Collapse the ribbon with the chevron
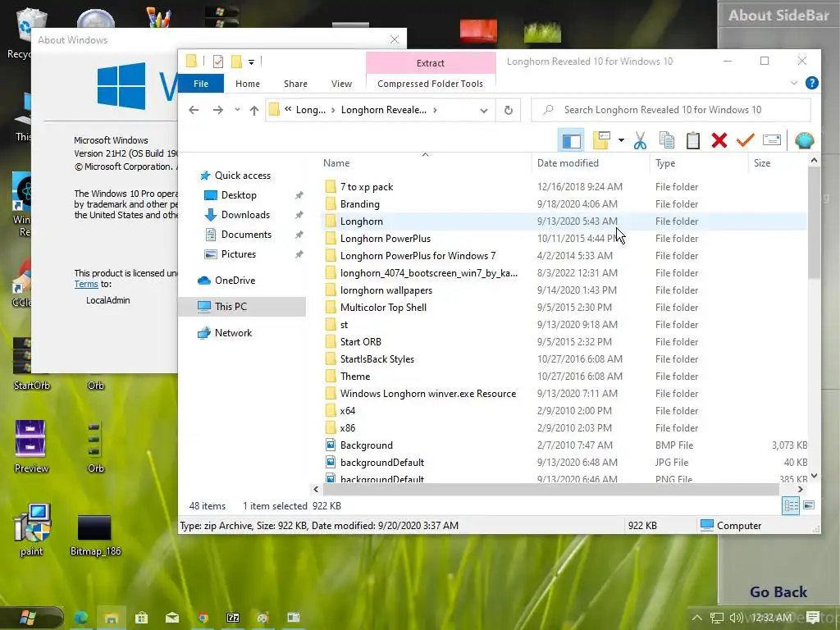This screenshot has width=840, height=630. (x=794, y=83)
